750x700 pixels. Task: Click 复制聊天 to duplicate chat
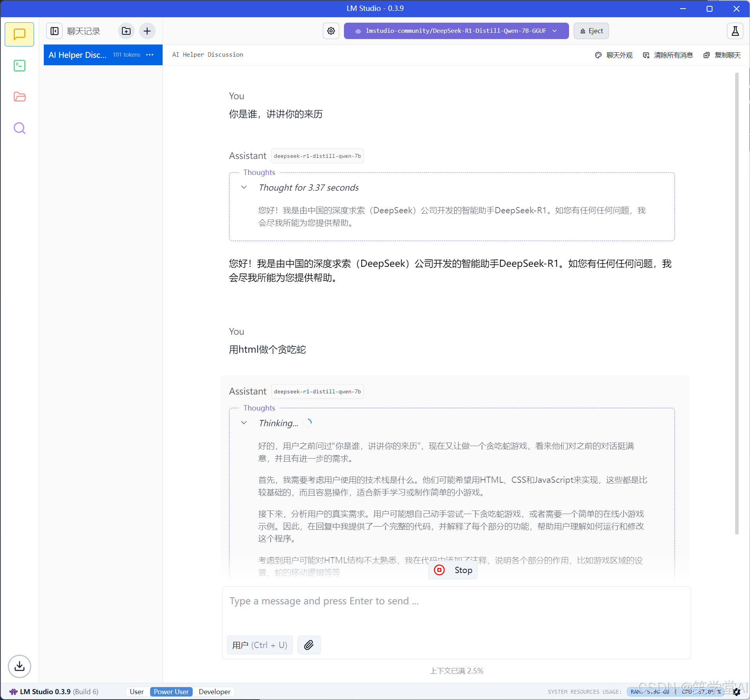tap(722, 55)
